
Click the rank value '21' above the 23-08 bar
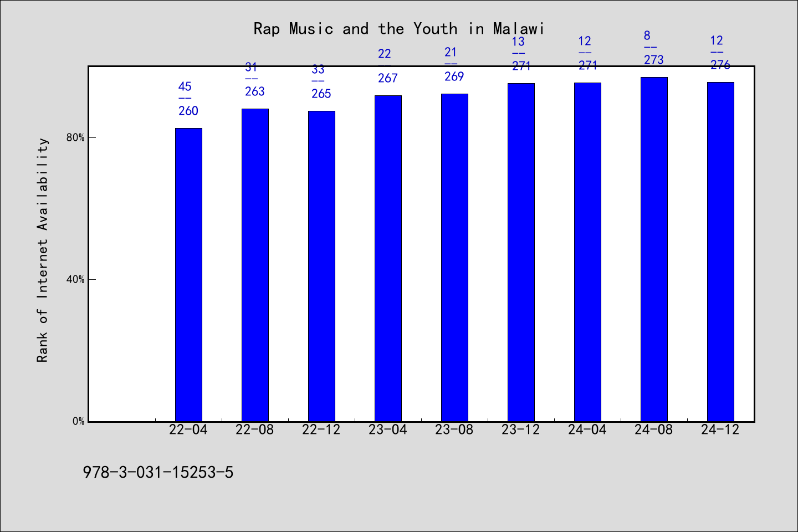click(451, 52)
